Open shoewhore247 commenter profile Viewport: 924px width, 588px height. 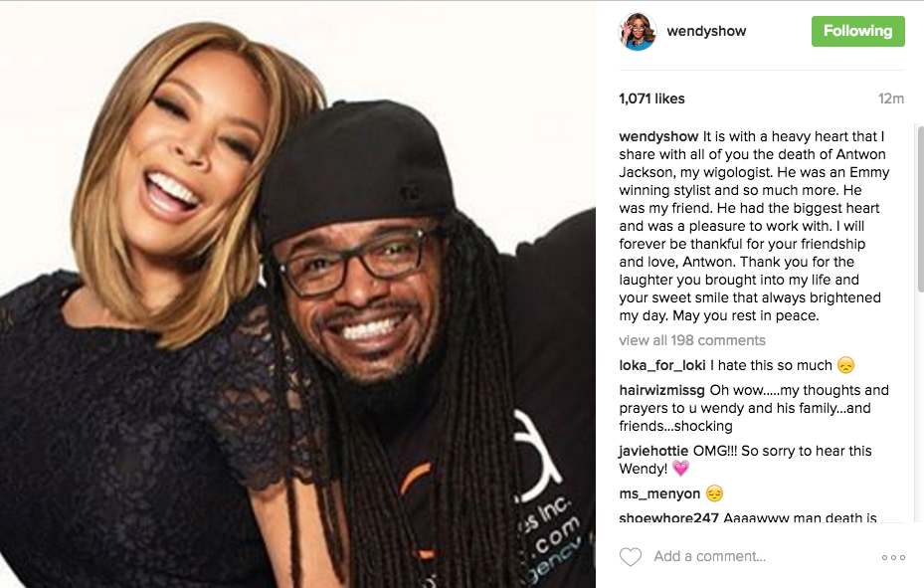click(668, 518)
